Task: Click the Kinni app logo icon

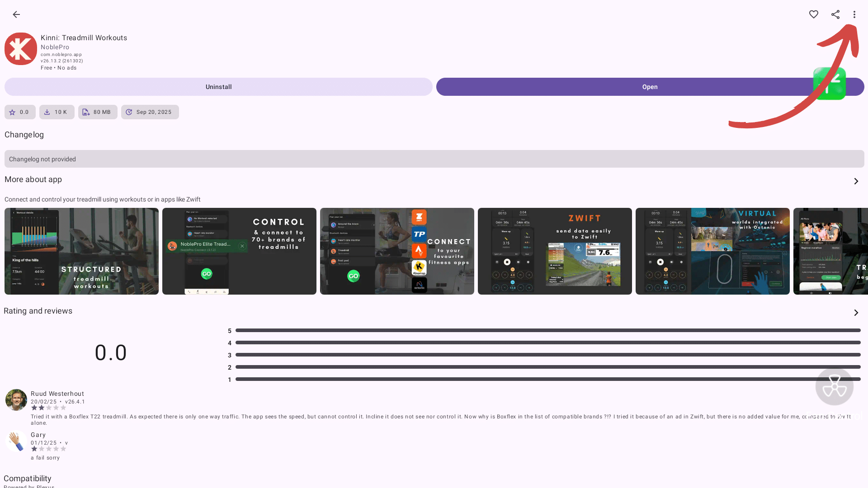Action: click(x=21, y=49)
